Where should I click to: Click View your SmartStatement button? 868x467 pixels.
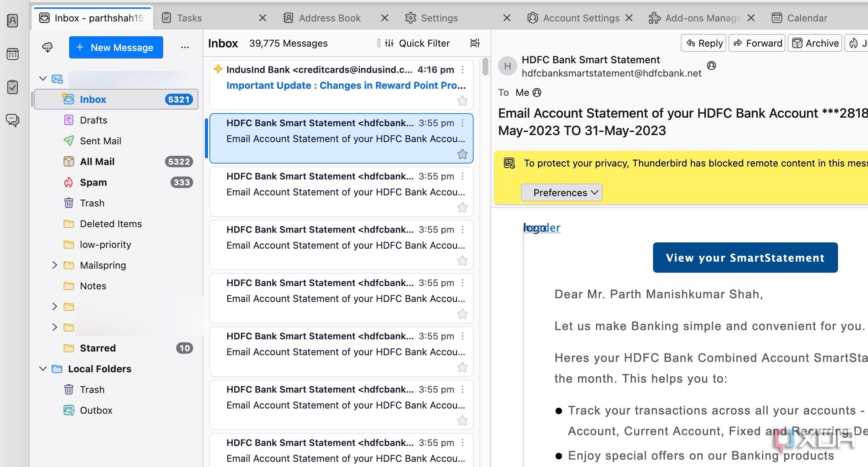pyautogui.click(x=745, y=258)
